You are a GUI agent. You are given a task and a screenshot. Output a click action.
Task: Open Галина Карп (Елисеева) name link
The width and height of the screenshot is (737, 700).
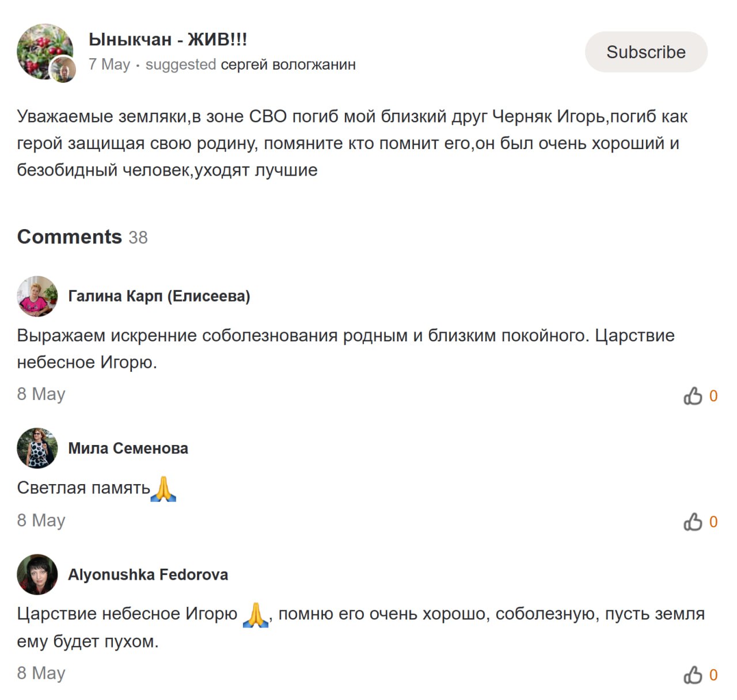(x=159, y=296)
